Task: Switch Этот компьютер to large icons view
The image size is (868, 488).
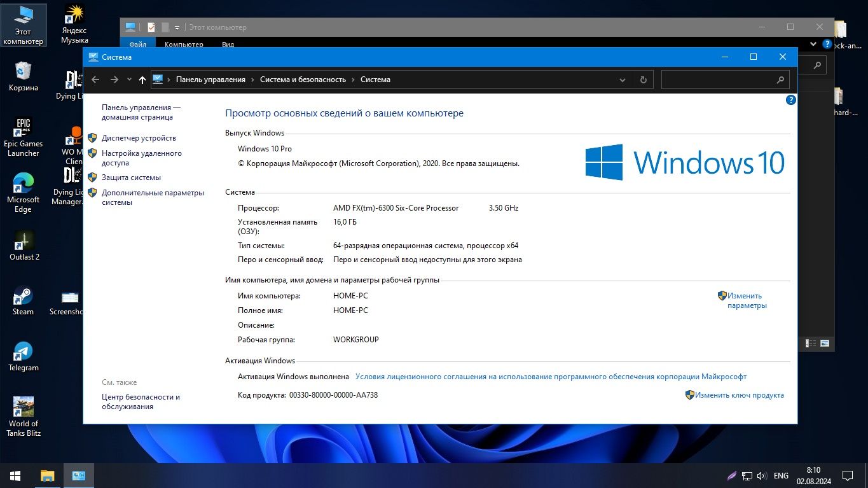Action: tap(825, 343)
